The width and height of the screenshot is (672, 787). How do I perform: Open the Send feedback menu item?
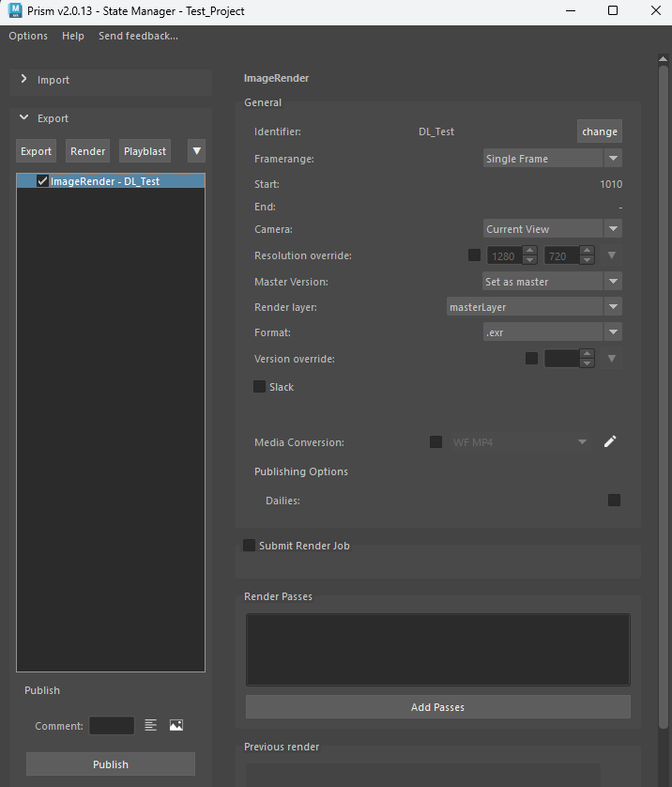(x=138, y=36)
